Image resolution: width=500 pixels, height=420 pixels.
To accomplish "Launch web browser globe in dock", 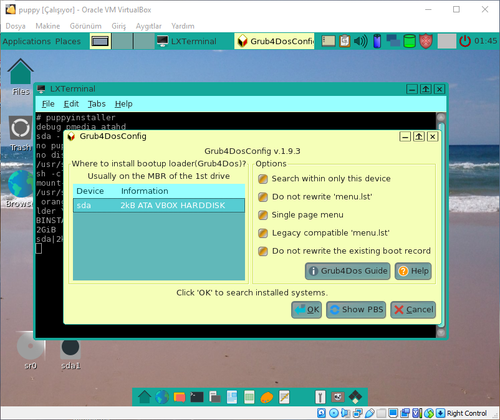I will (x=162, y=397).
